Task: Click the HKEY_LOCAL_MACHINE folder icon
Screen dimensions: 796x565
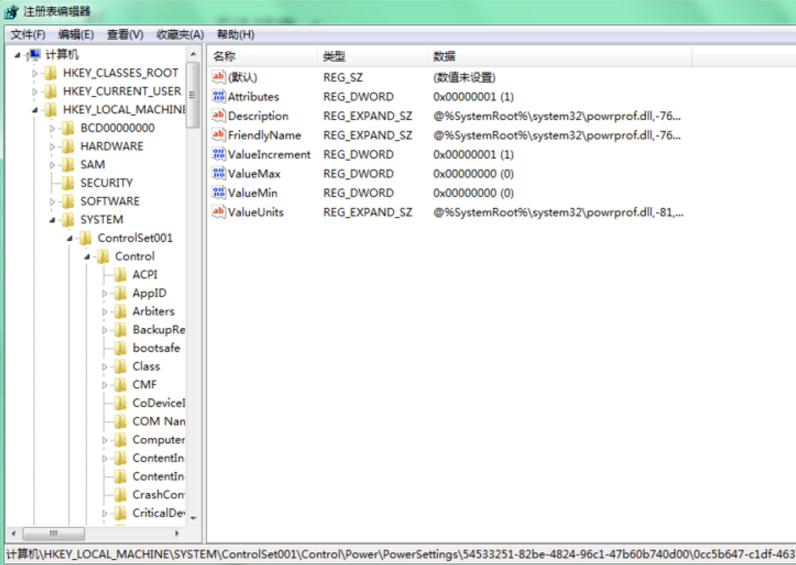Action: (50, 110)
